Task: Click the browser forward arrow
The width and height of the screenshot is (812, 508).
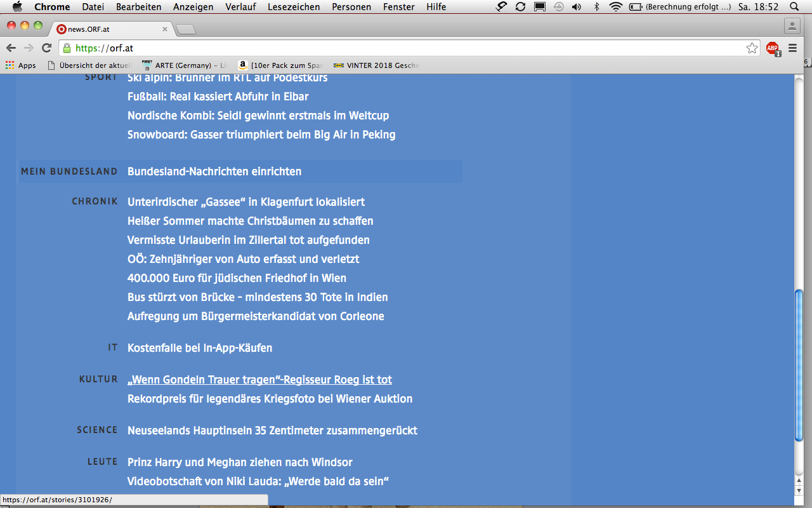Action: [29, 48]
